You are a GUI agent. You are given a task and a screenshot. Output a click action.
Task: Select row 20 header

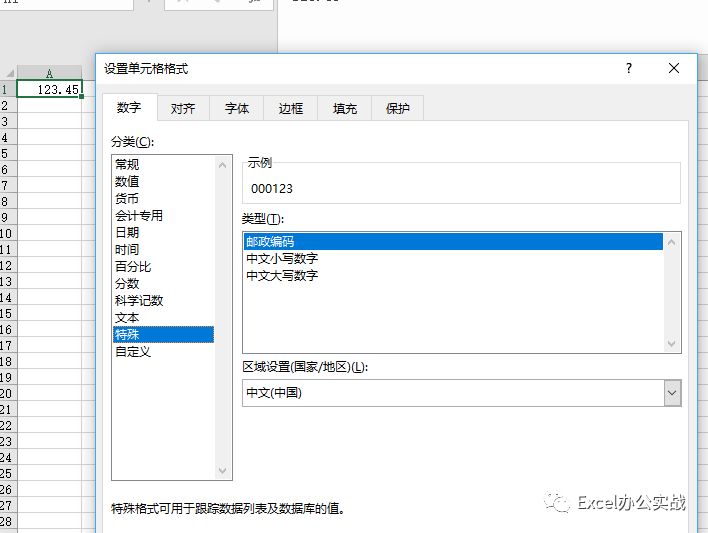[x=8, y=393]
